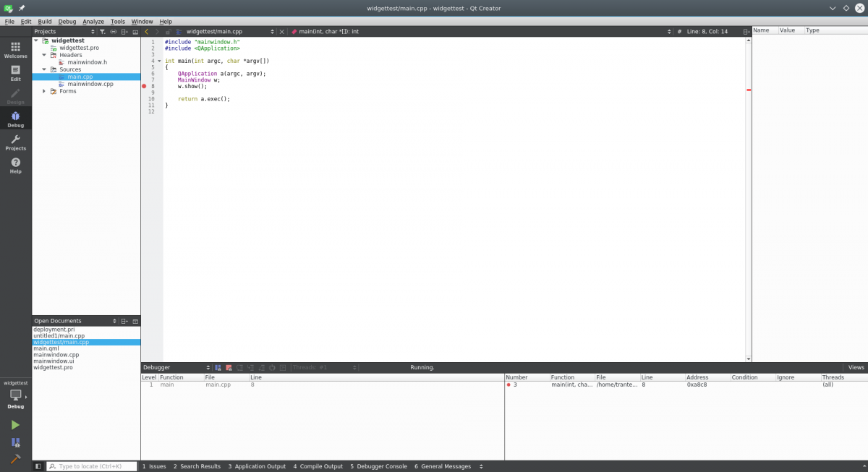
Task: Open the Welcome mode
Action: [15, 49]
